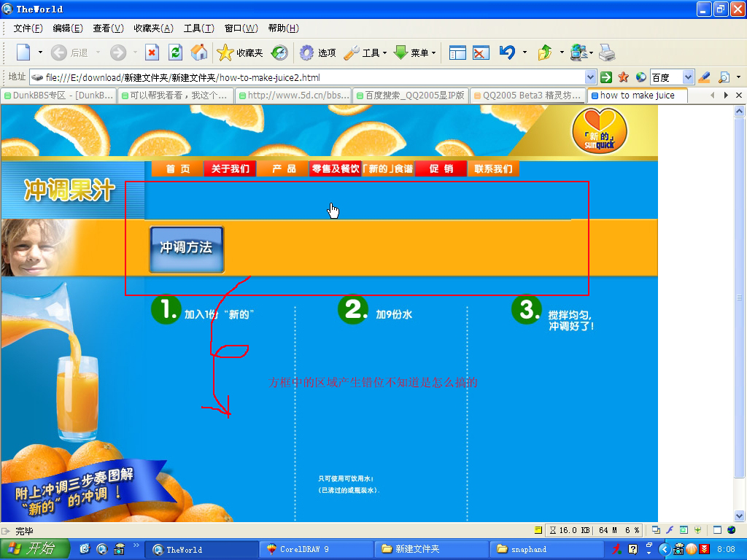Open the 收藏夹(A) menu
Image resolution: width=747 pixels, height=560 pixels.
click(x=153, y=28)
